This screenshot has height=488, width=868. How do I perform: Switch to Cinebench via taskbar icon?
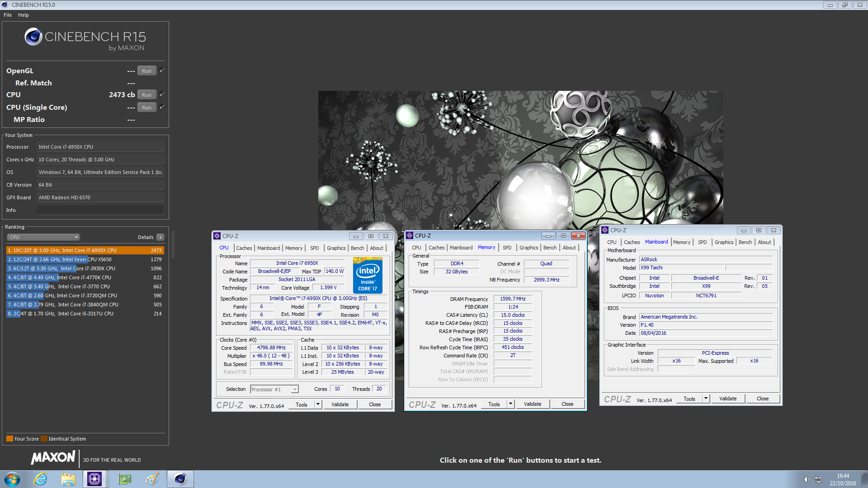coord(180,479)
